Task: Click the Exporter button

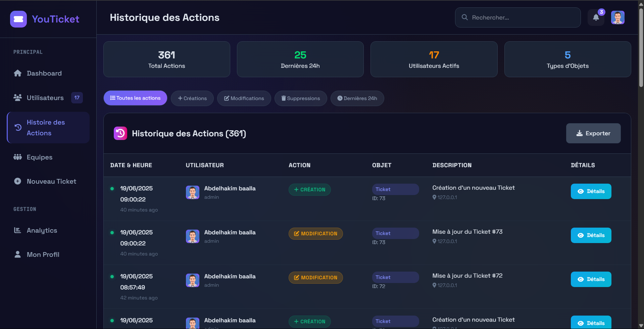Action: (593, 133)
